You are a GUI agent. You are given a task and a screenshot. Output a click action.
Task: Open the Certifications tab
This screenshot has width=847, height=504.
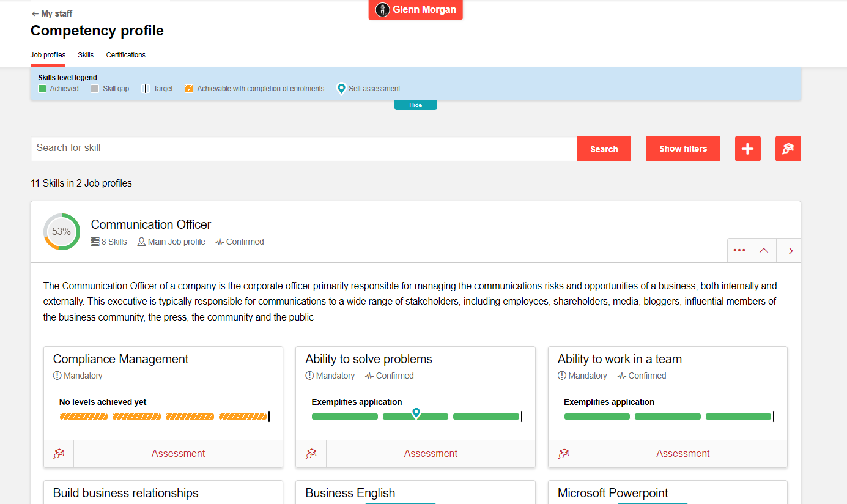125,55
